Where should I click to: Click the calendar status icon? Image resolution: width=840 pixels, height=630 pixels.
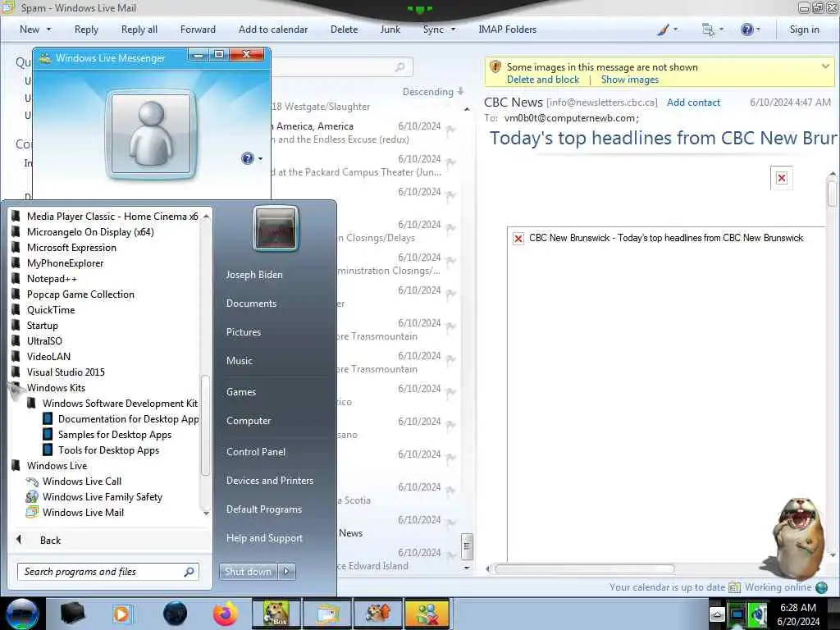pyautogui.click(x=734, y=587)
